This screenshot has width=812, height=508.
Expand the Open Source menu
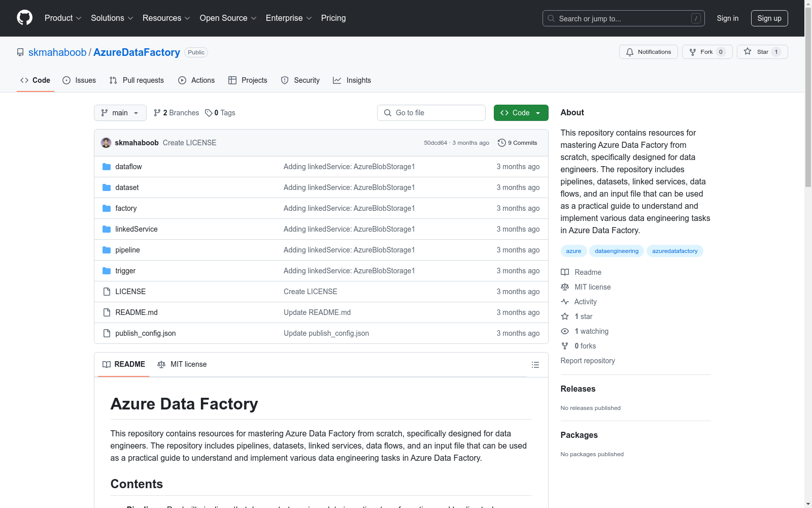coord(228,18)
